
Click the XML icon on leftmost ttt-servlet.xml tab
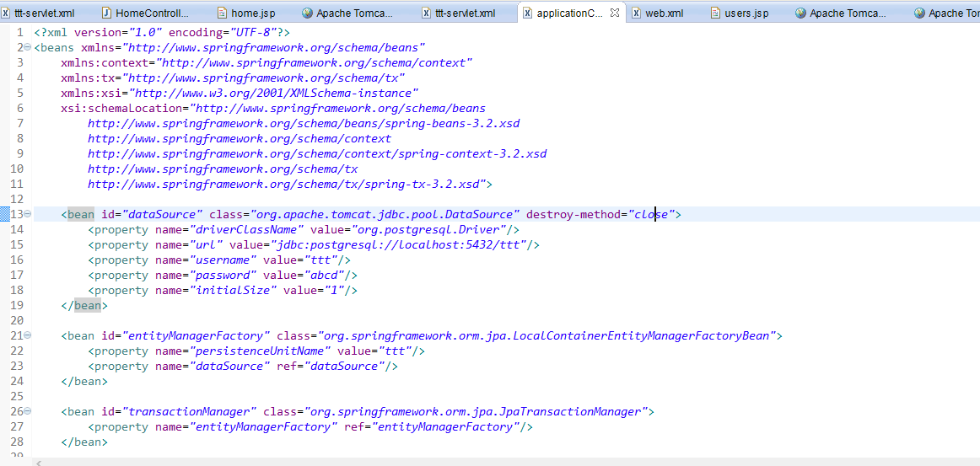pyautogui.click(x=7, y=13)
